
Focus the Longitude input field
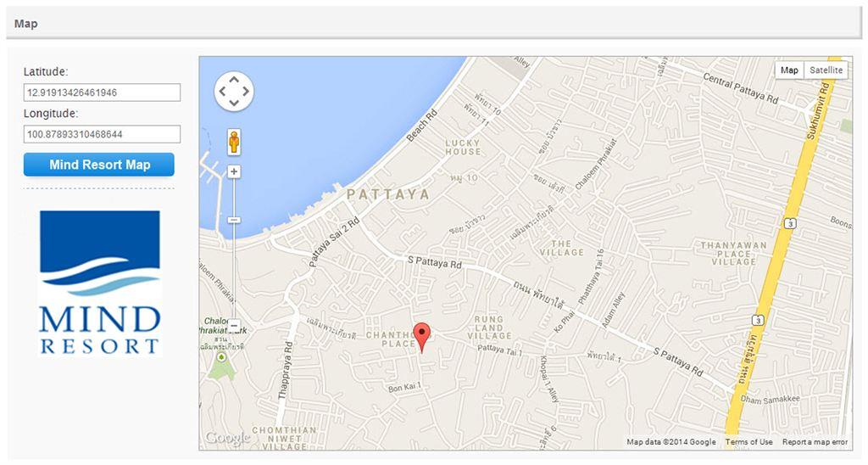(102, 134)
